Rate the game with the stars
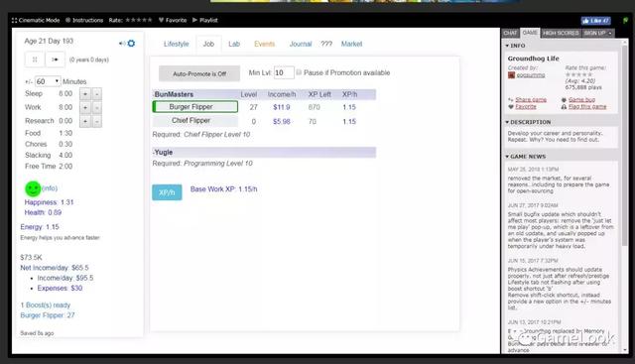This screenshot has width=635, height=364. click(139, 20)
